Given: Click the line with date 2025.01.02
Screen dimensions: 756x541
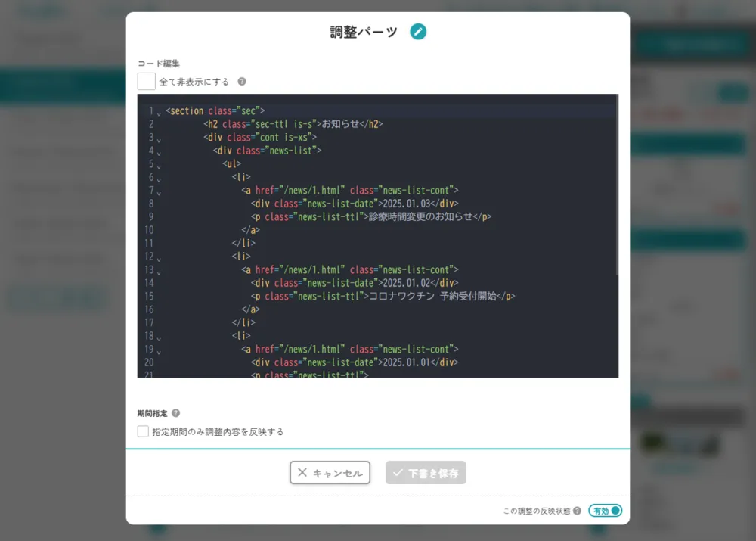Looking at the screenshot, I should pos(355,283).
